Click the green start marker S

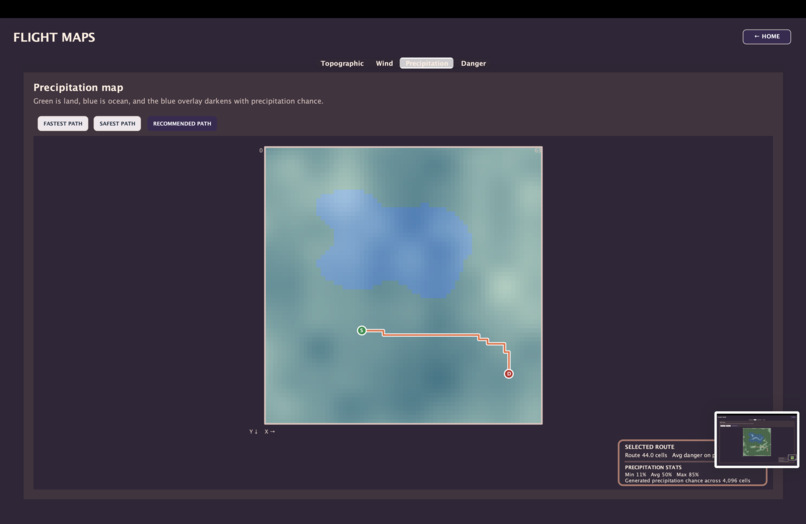pos(361,330)
